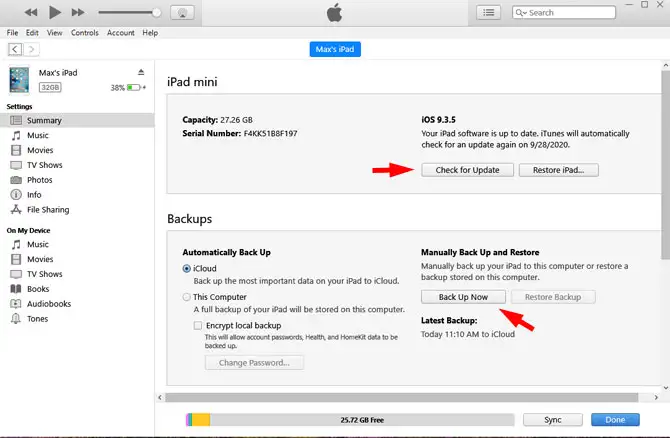Skip forward with the fast-forward button
Image resolution: width=670 pixels, height=438 pixels.
click(x=78, y=12)
